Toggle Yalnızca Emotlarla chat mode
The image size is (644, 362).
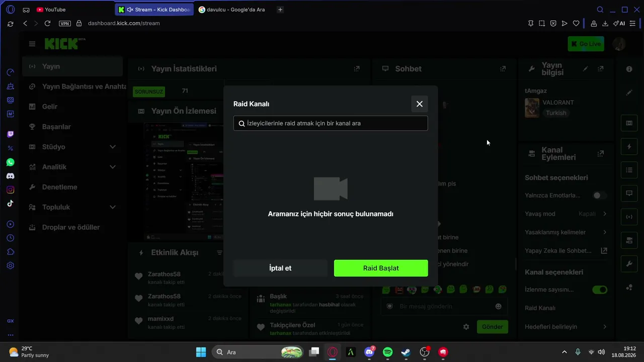(599, 196)
